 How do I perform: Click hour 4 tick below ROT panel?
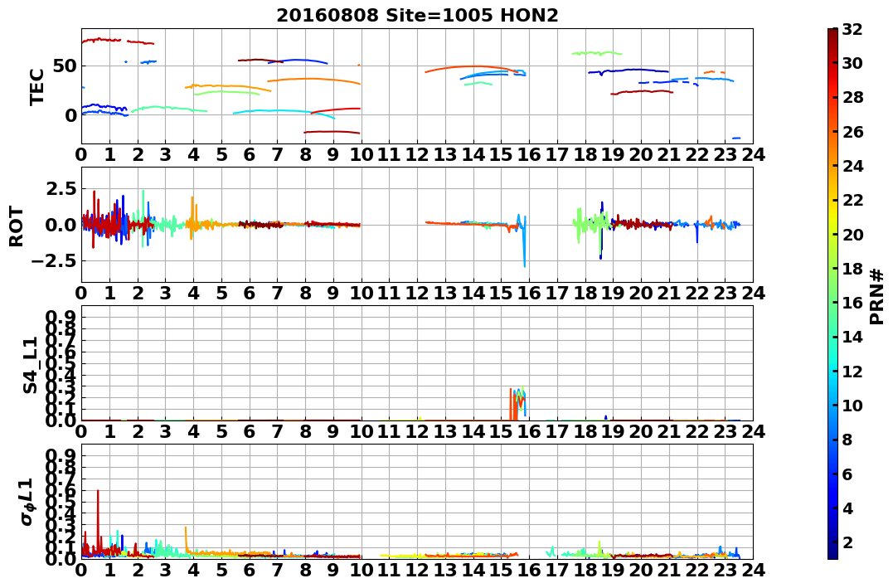pyautogui.click(x=194, y=294)
